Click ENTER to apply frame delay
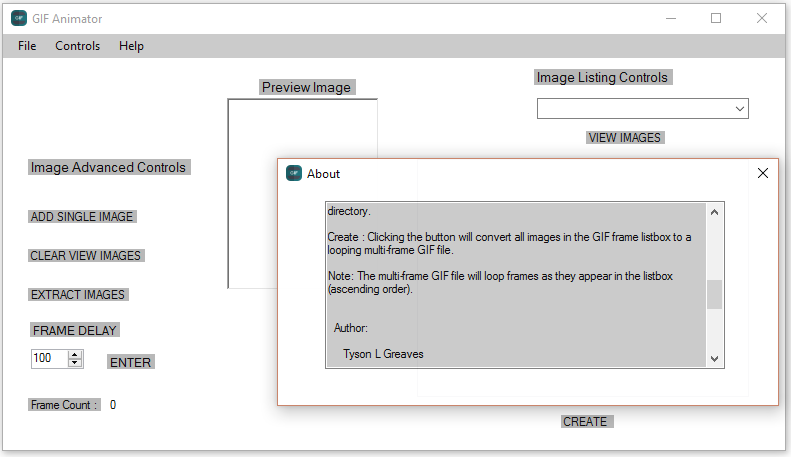 point(131,362)
